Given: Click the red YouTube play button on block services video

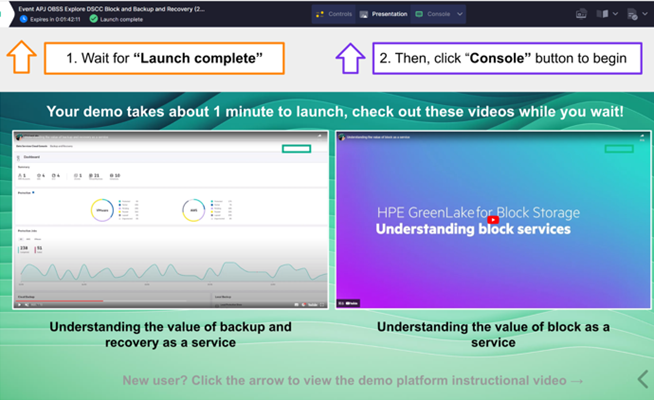Looking at the screenshot, I should pyautogui.click(x=493, y=220).
